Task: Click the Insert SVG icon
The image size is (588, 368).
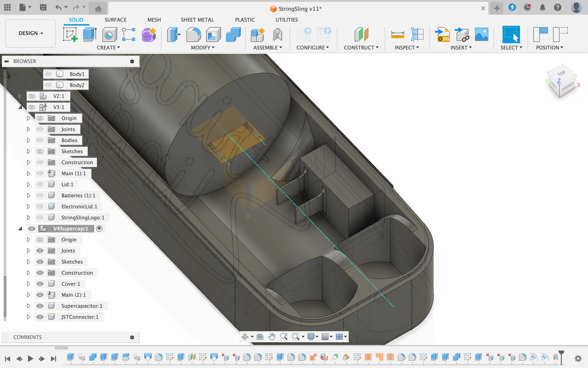Action: [x=443, y=34]
